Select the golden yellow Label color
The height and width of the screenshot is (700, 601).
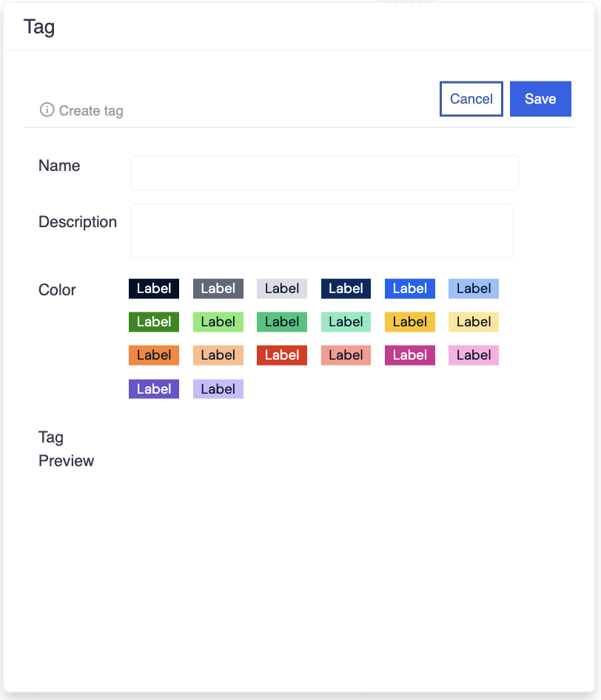(x=410, y=322)
